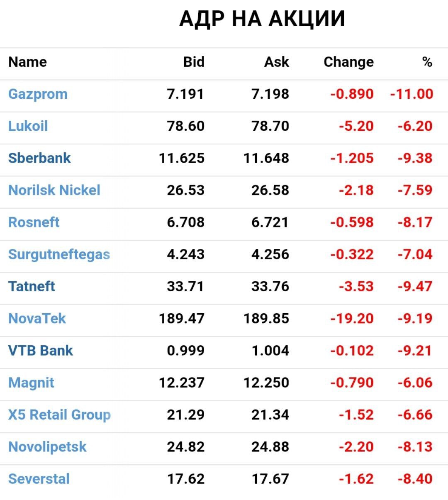Click the АДР НА АКЦИИ title
The height and width of the screenshot is (500, 448).
pyautogui.click(x=262, y=19)
